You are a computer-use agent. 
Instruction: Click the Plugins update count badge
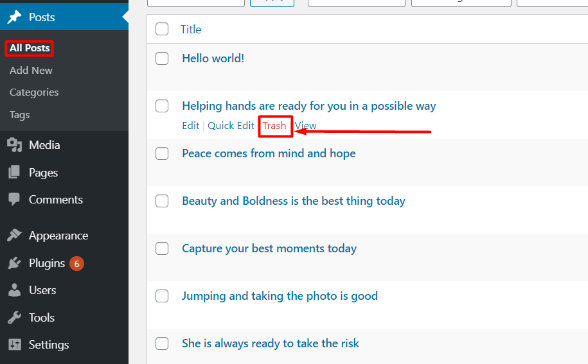click(76, 264)
